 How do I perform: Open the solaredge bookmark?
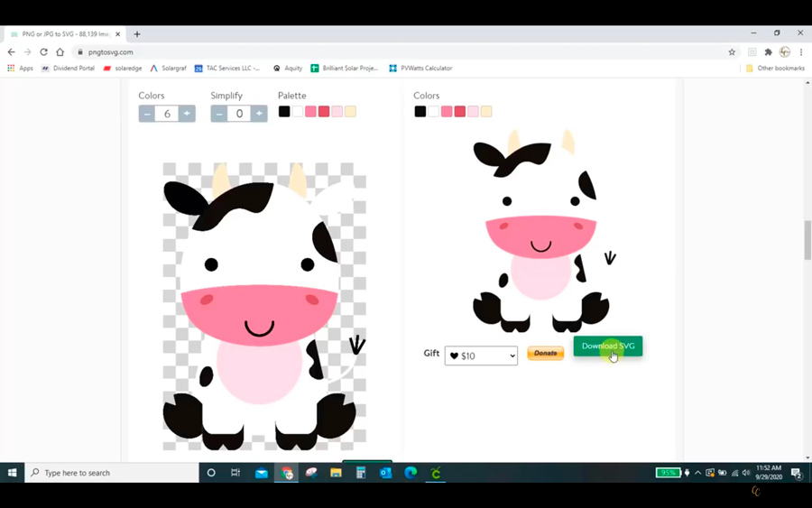point(122,68)
